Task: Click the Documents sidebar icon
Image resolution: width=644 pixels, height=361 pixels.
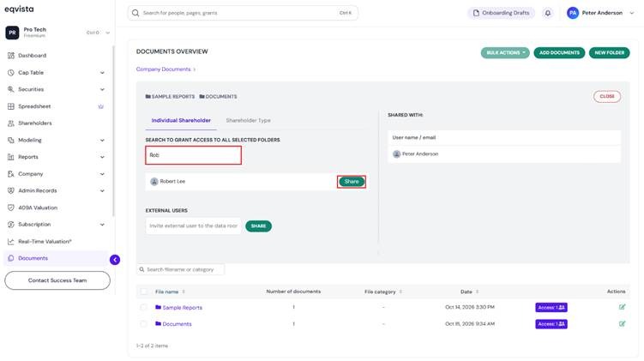Action: (x=11, y=258)
